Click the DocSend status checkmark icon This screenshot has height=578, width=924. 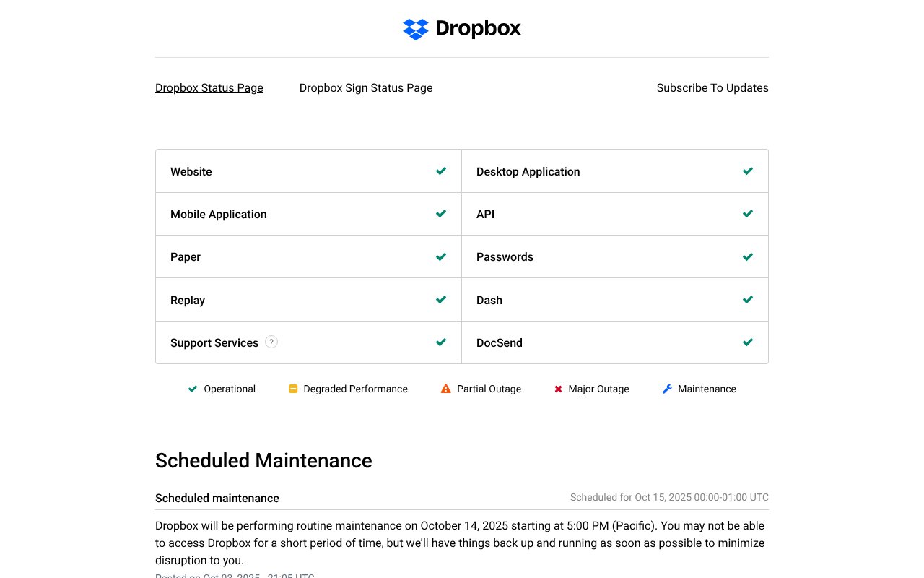click(748, 342)
